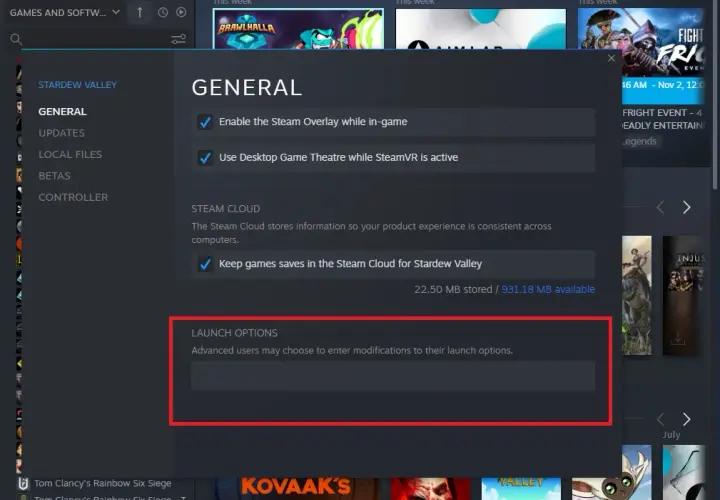Open the KovaaK's game cover
Screen dimensions: 720x500
296,489
